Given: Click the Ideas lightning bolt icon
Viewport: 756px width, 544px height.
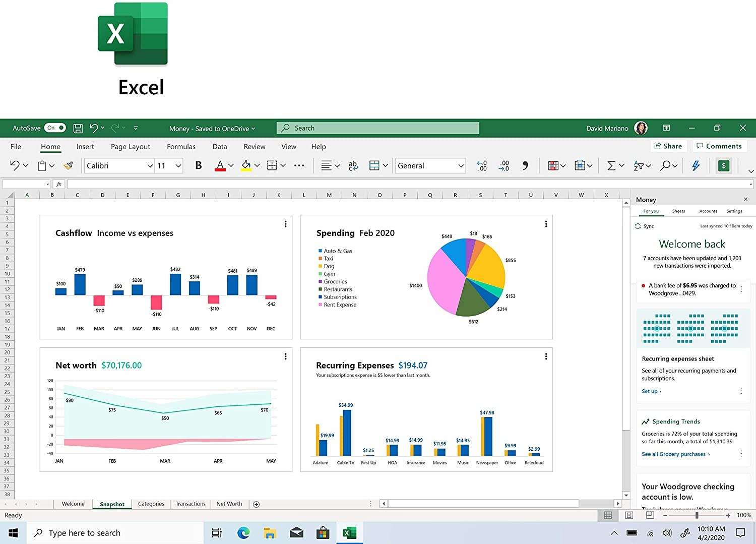Looking at the screenshot, I should coord(696,165).
